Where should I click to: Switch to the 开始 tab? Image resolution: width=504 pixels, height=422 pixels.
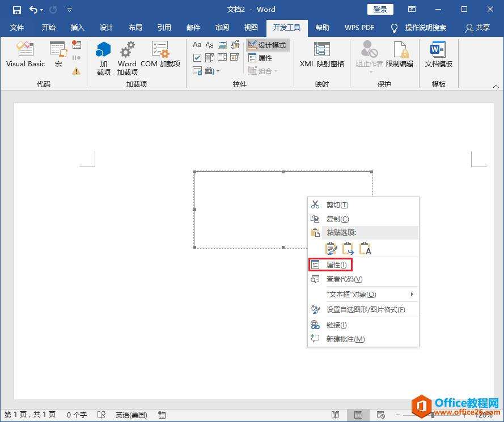49,28
